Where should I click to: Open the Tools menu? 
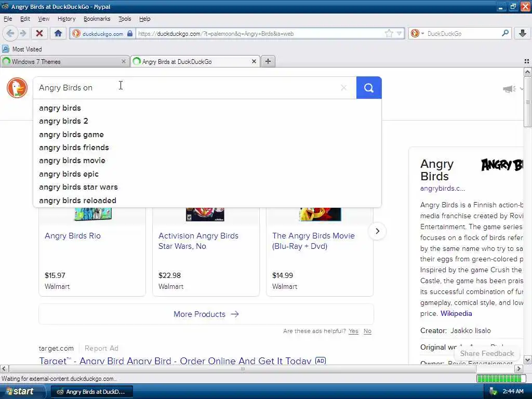125,19
